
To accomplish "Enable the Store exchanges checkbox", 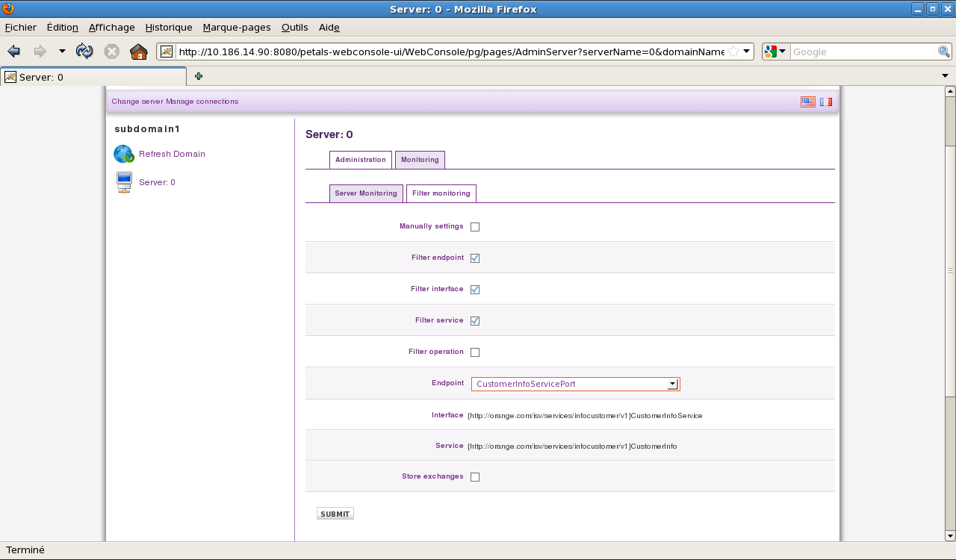I will click(475, 477).
